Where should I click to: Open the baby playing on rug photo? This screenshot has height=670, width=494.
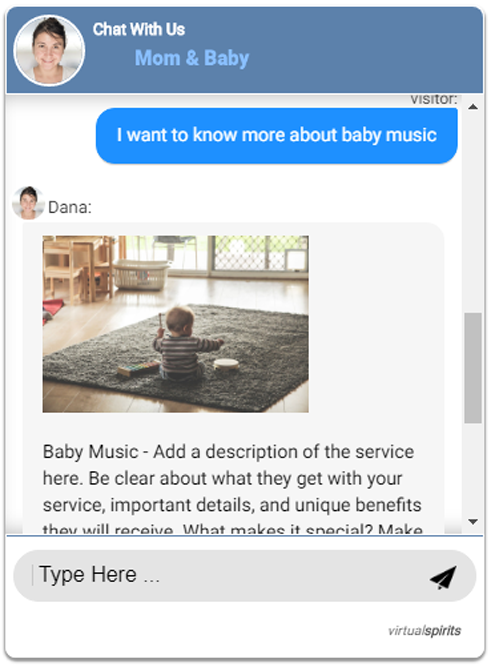point(175,324)
